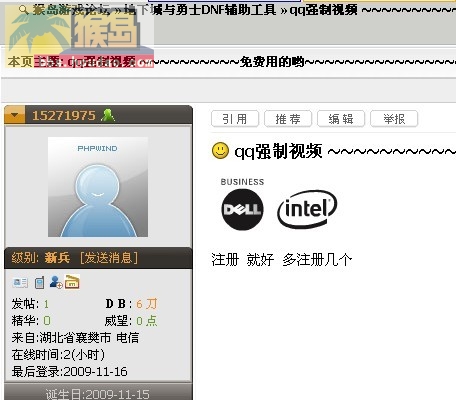Click the mobile phone icon

pos(39,283)
